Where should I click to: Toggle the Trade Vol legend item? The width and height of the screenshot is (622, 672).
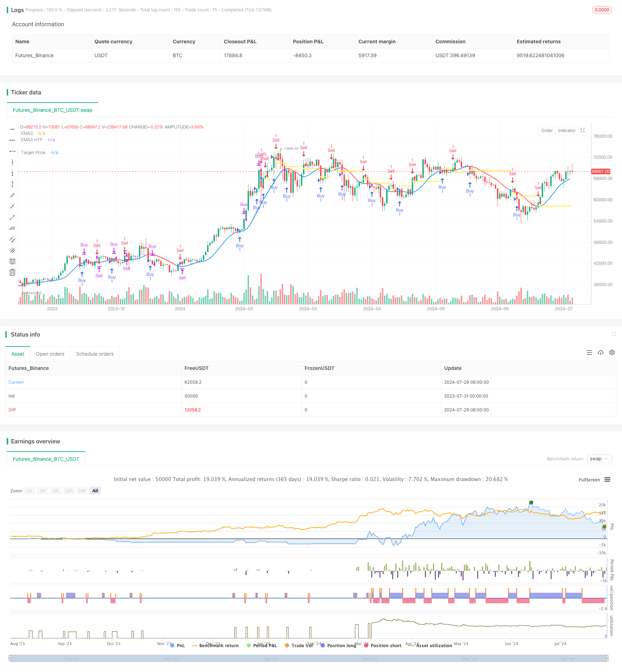299,645
